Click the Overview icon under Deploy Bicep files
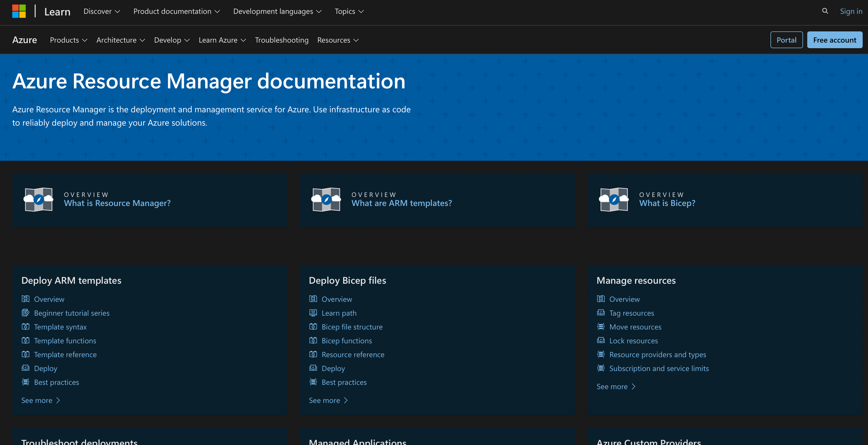The image size is (868, 445). [x=313, y=299]
